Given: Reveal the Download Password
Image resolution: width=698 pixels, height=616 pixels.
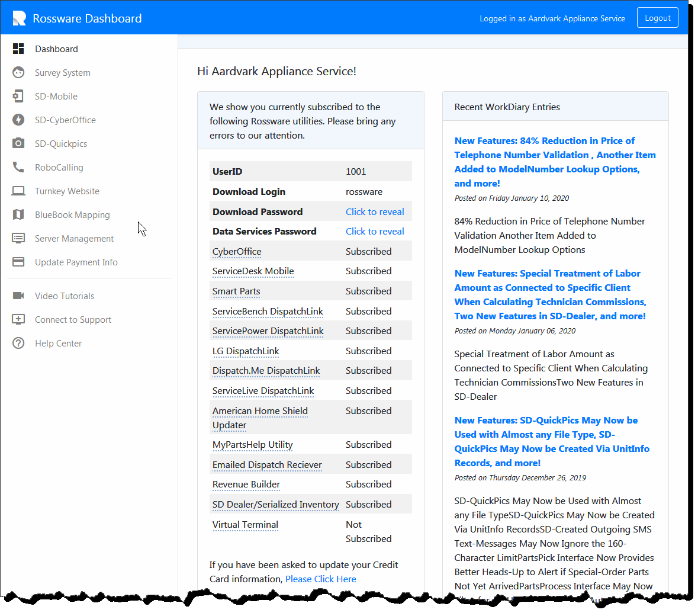Looking at the screenshot, I should 375,211.
